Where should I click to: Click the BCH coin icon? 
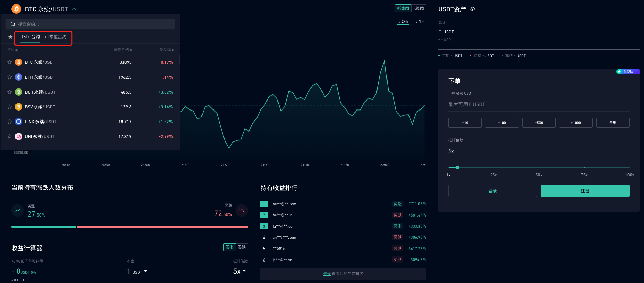pyautogui.click(x=19, y=92)
